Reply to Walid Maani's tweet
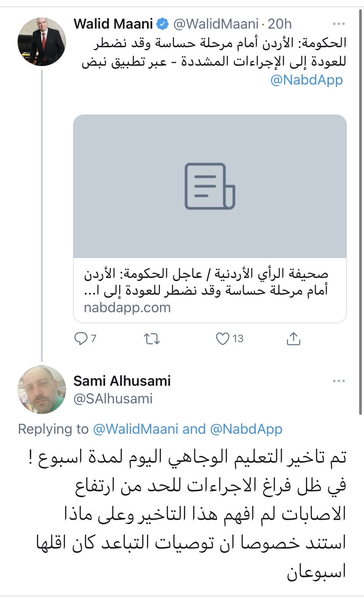Image resolution: width=364 pixels, height=598 pixels. pyautogui.click(x=81, y=339)
